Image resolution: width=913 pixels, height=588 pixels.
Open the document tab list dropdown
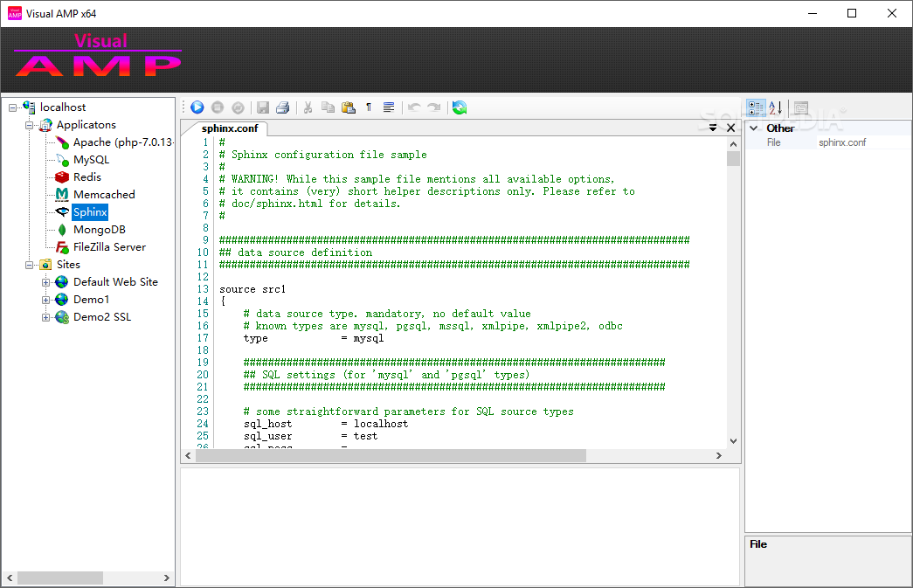tap(713, 128)
